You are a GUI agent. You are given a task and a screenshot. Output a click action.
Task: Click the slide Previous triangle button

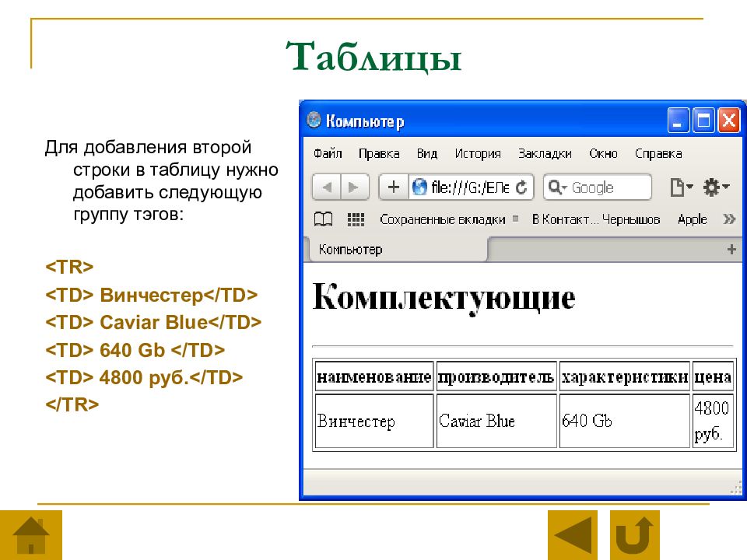573,535
